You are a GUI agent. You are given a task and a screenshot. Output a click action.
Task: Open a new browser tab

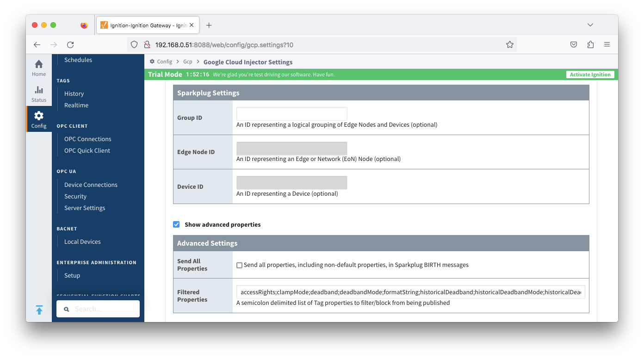click(x=209, y=25)
